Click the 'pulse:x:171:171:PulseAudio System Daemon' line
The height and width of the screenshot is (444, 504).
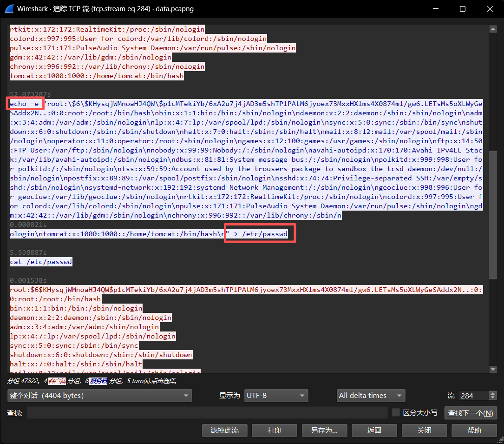point(153,47)
